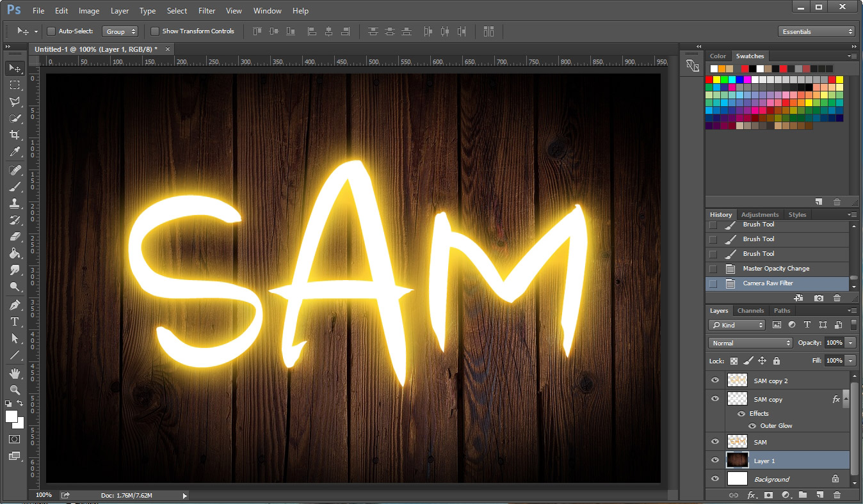Filter layers for type layers
The width and height of the screenshot is (863, 504).
pyautogui.click(x=807, y=325)
